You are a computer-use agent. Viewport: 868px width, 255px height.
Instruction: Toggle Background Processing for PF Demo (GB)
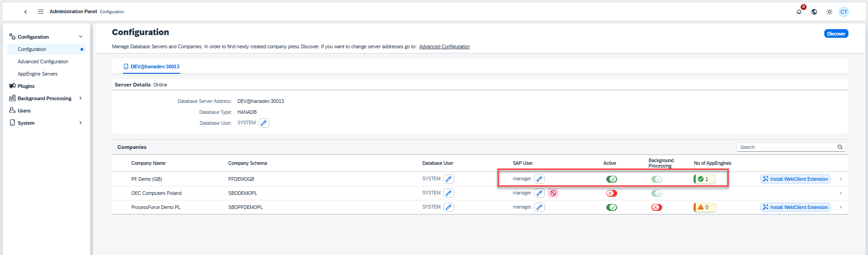click(x=657, y=179)
